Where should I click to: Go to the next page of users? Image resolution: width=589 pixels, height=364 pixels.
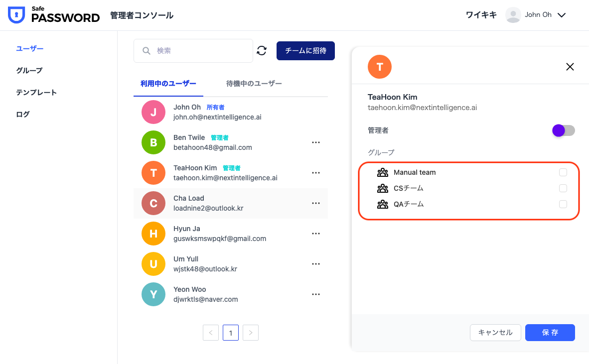point(251,333)
